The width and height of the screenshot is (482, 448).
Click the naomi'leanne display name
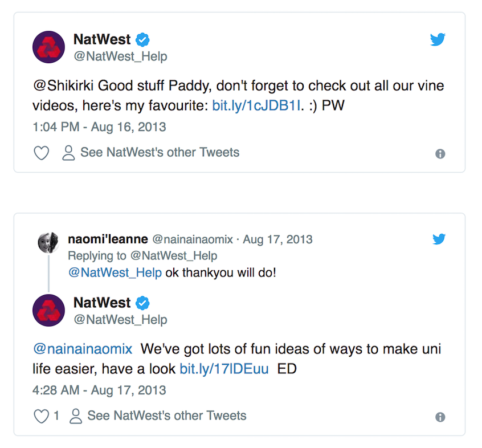108,239
